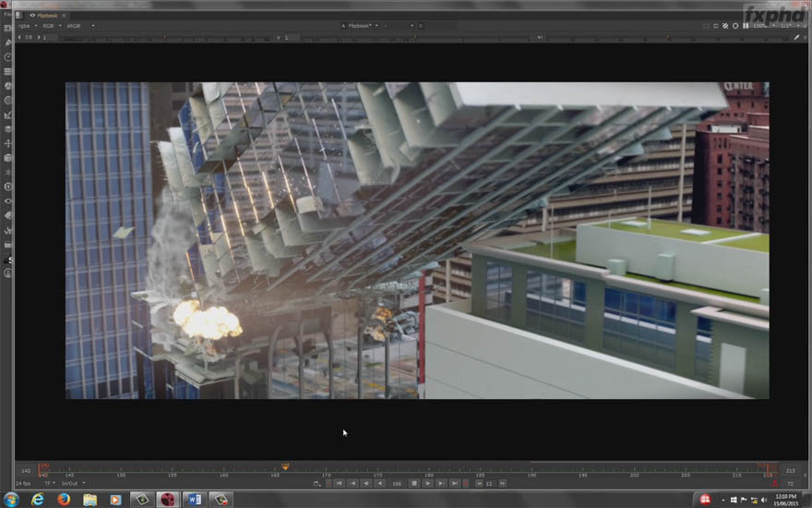
Task: Open the 3D nodes toolbar menu
Action: point(7,158)
